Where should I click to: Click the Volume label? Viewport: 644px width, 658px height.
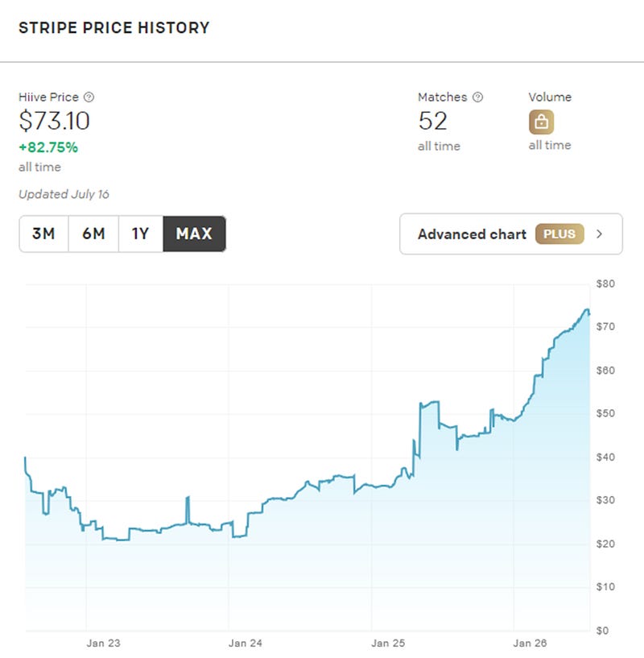(x=550, y=97)
